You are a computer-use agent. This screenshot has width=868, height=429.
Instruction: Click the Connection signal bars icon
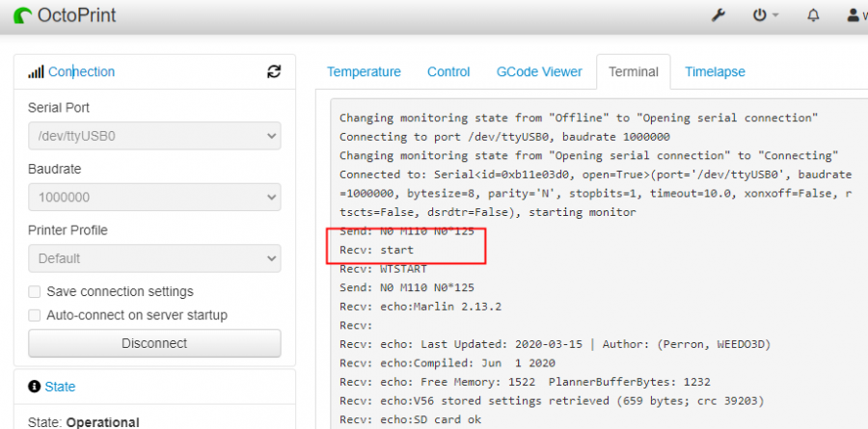[x=36, y=72]
